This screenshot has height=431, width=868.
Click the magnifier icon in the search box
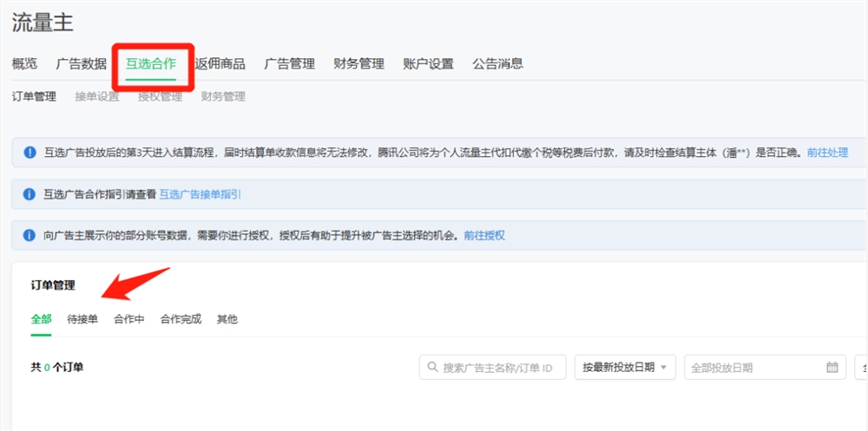pos(431,368)
